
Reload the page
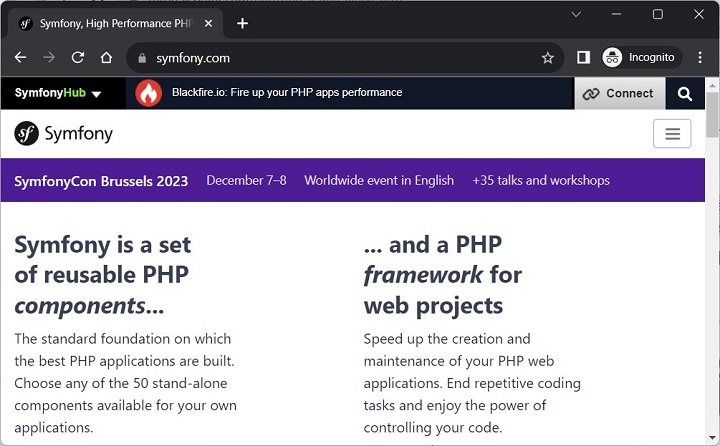(x=78, y=58)
